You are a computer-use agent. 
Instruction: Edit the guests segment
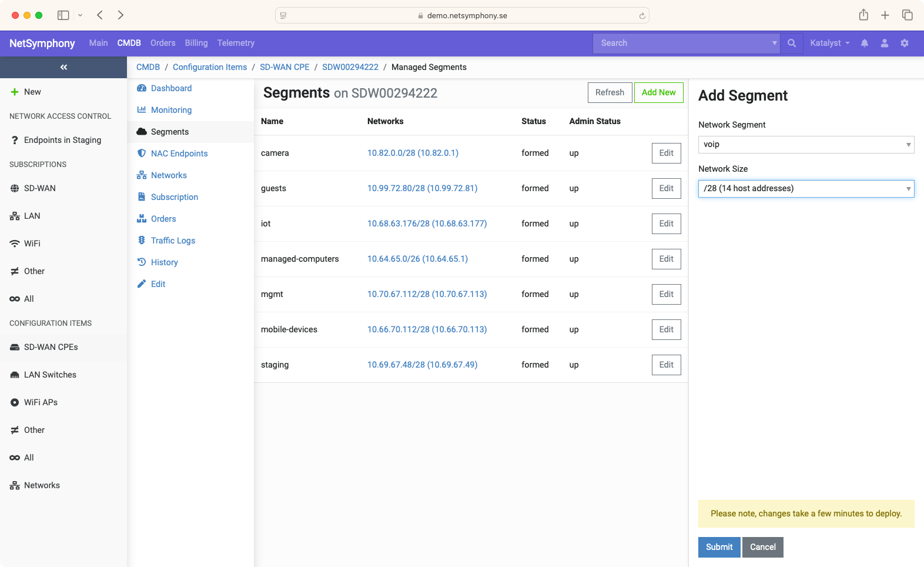(666, 188)
